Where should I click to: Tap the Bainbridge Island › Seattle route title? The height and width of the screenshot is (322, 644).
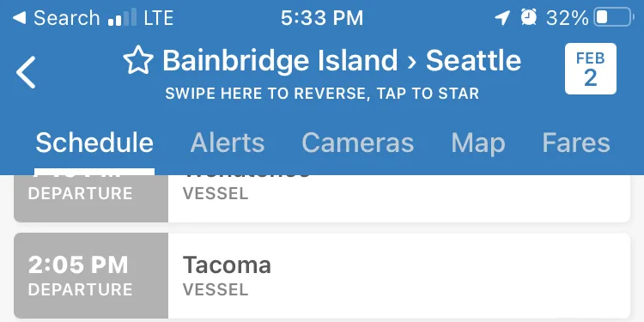coord(342,60)
